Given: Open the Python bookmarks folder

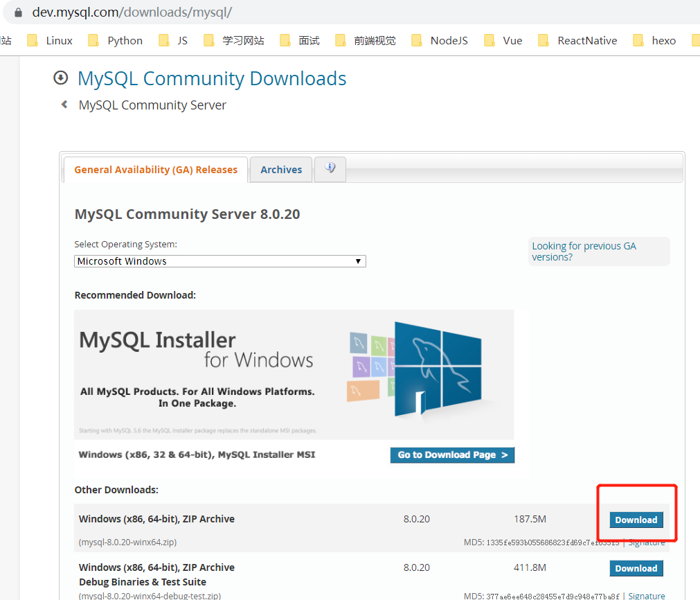Looking at the screenshot, I should [x=116, y=41].
